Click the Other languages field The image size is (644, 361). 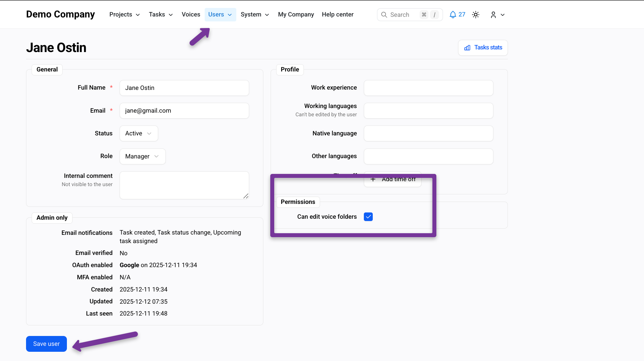tap(428, 156)
